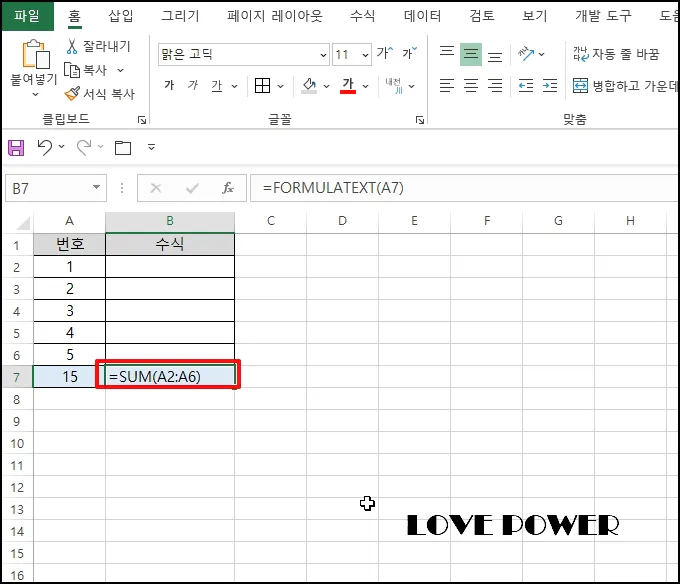The image size is (680, 584).
Task: Apply fill color with the paint bucket
Action: click(309, 86)
